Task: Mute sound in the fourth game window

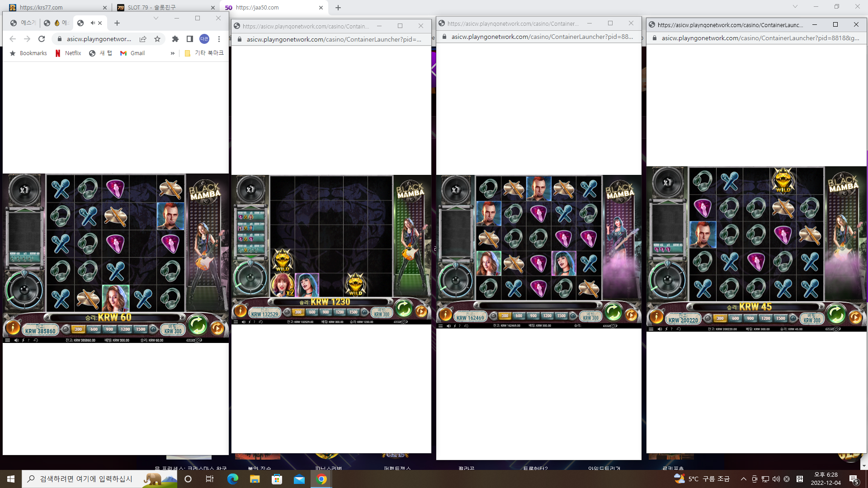Action: tap(660, 329)
